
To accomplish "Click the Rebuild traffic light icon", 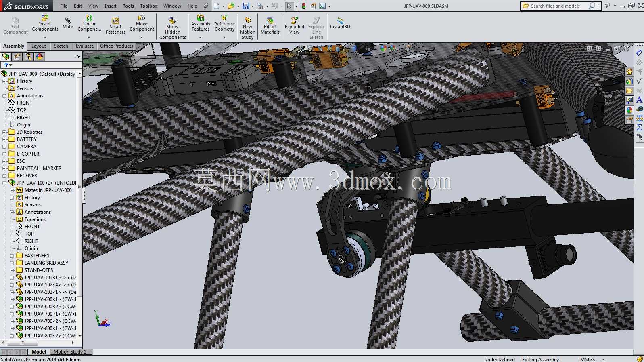I will [304, 6].
